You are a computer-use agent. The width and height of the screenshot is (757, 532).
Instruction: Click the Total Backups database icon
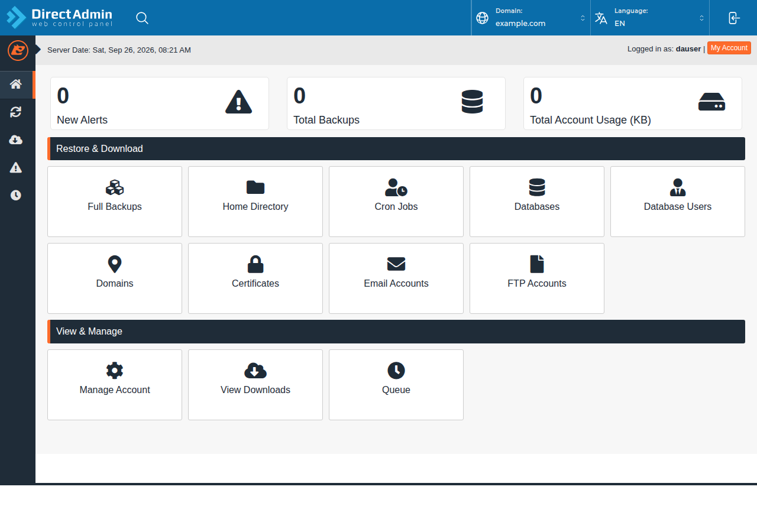point(473,102)
